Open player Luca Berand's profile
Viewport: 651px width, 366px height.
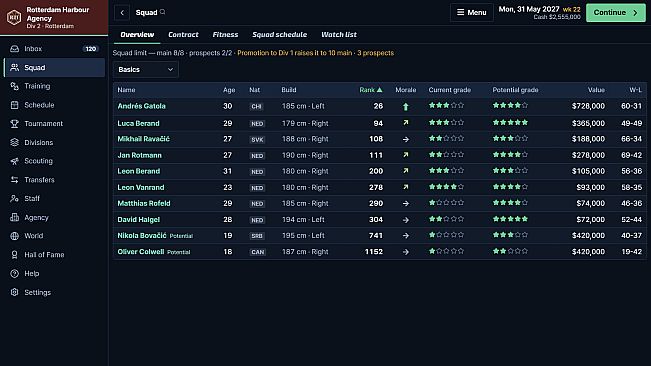point(138,123)
